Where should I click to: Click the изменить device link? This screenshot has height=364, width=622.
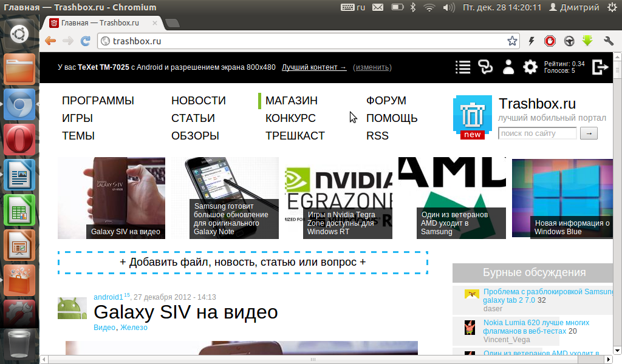[372, 67]
